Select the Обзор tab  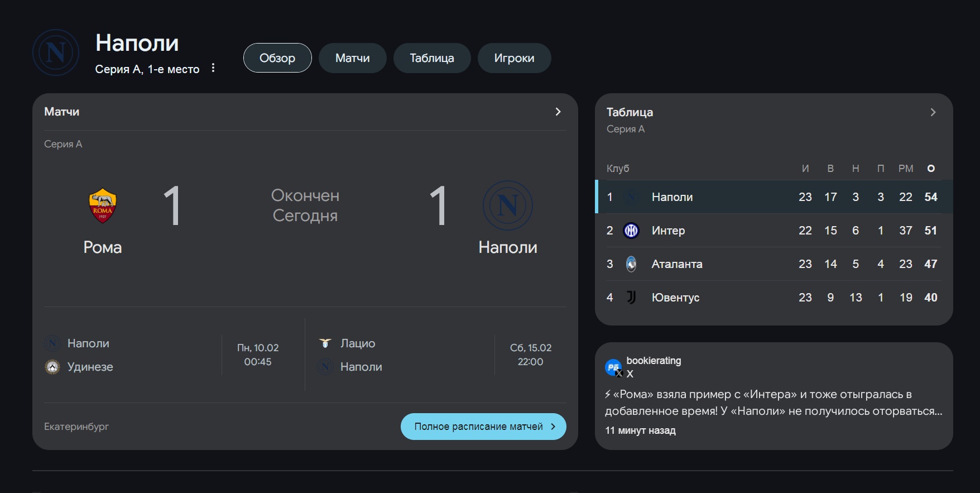point(277,58)
